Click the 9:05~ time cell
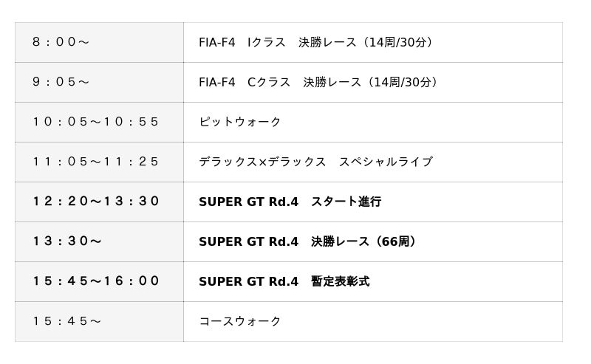Image resolution: width=591 pixels, height=364 pixels. pos(99,82)
